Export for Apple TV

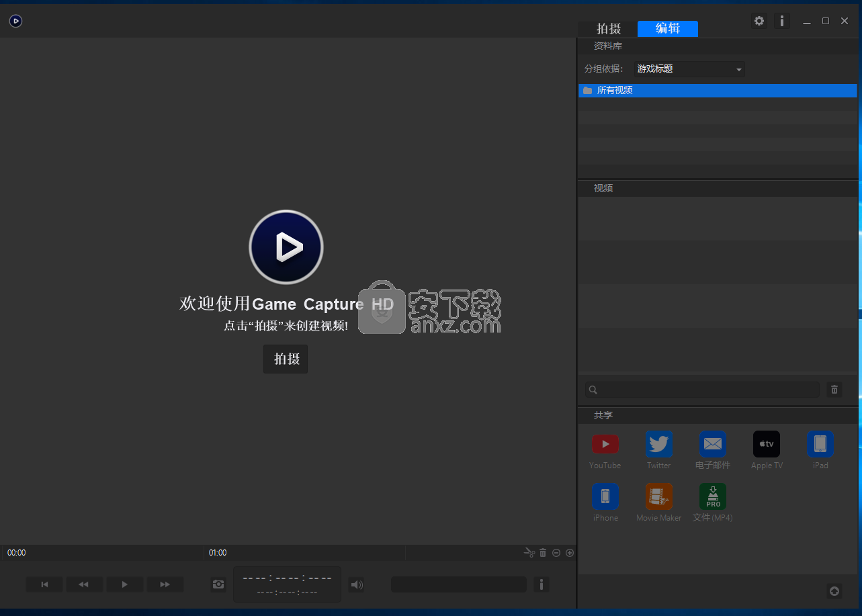(x=767, y=444)
